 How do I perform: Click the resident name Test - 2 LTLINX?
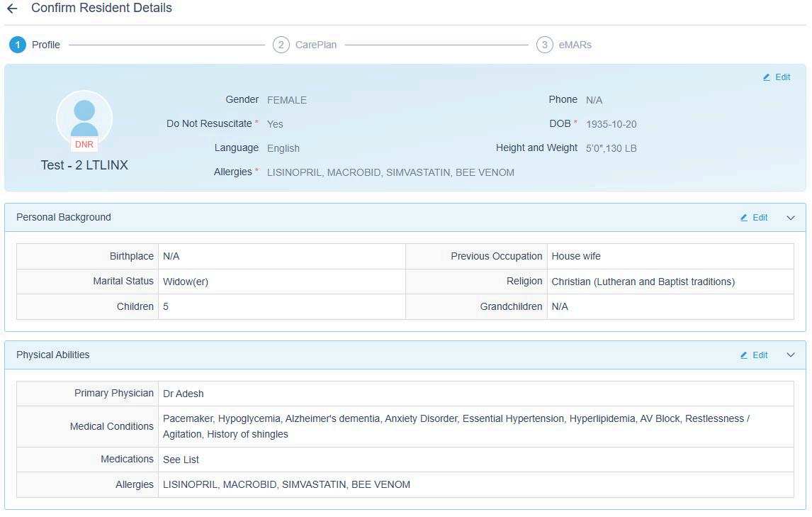tap(84, 165)
